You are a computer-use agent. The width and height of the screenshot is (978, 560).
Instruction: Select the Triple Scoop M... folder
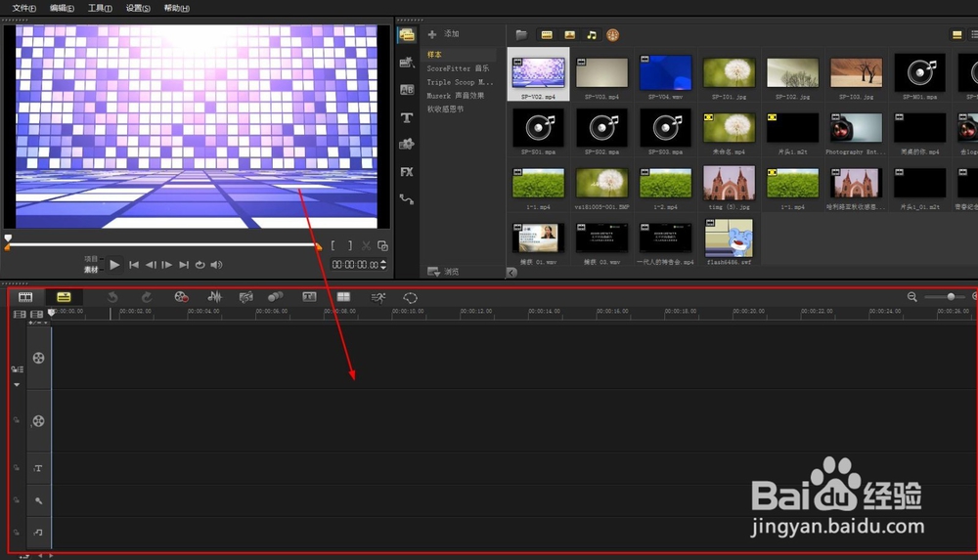pos(459,82)
